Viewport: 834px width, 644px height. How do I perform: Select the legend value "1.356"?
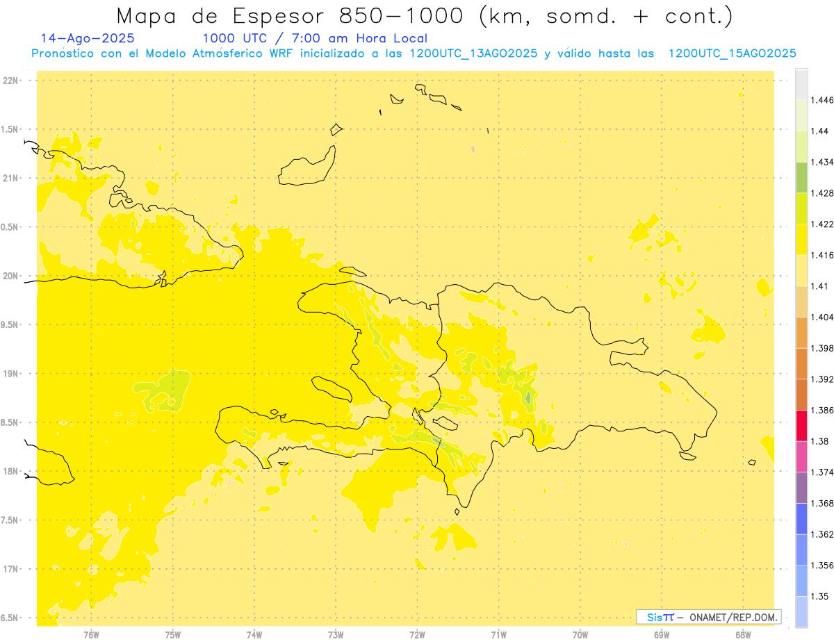[822, 565]
